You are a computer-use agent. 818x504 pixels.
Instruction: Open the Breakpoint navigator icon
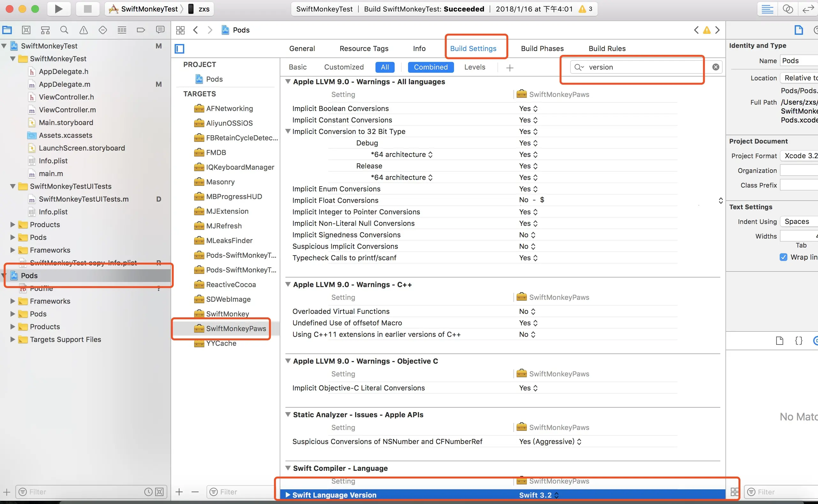pos(141,30)
